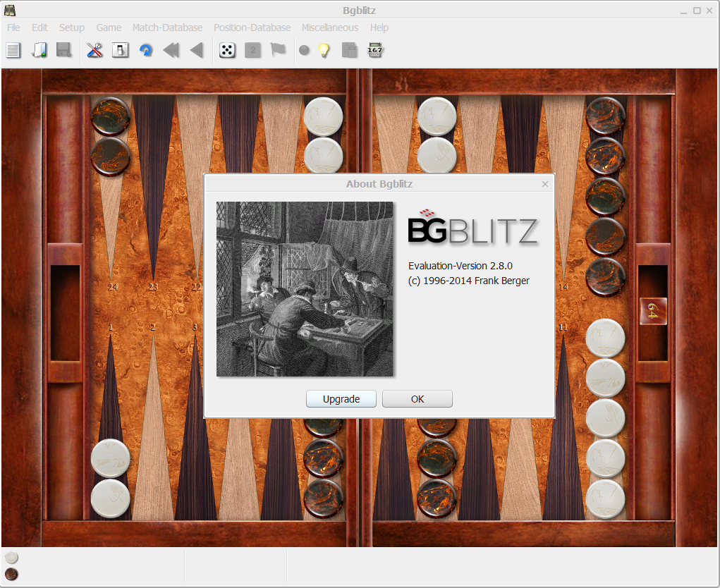Open settings via screwdriver and wrench icon
The image size is (720, 588).
pos(94,50)
